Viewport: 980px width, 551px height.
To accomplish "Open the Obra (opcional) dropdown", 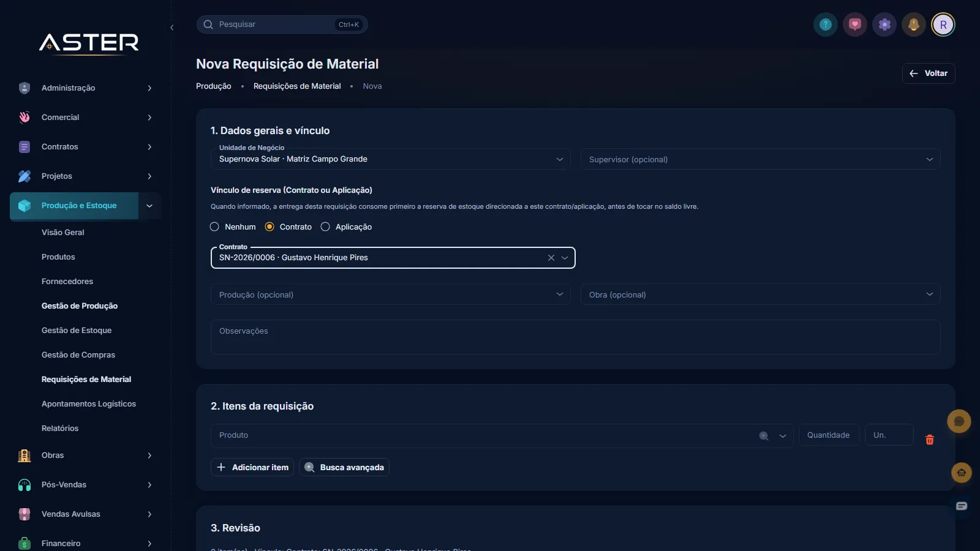I will tap(761, 294).
